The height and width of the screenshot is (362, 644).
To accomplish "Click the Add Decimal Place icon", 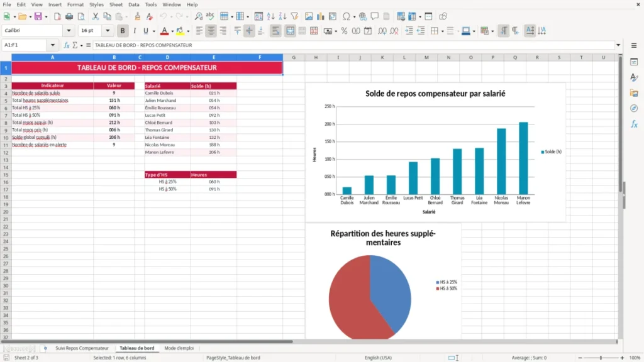I will (x=382, y=31).
